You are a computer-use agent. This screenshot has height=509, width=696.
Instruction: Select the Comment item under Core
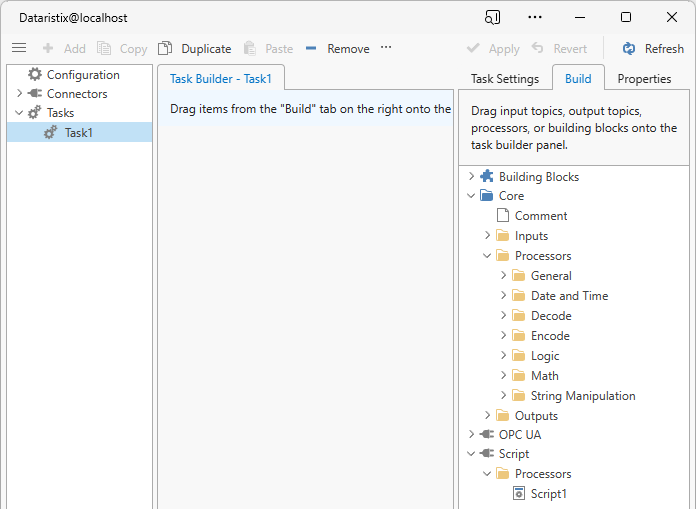540,216
